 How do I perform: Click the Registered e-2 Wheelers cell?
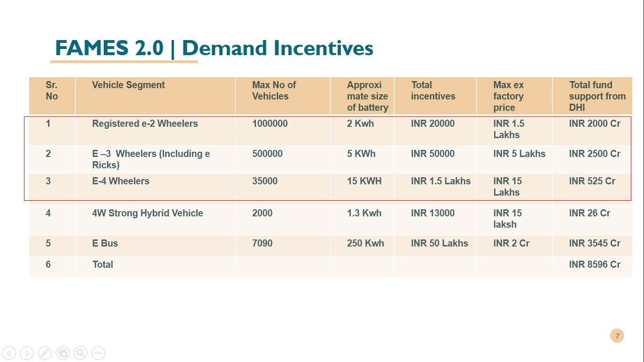click(x=145, y=124)
